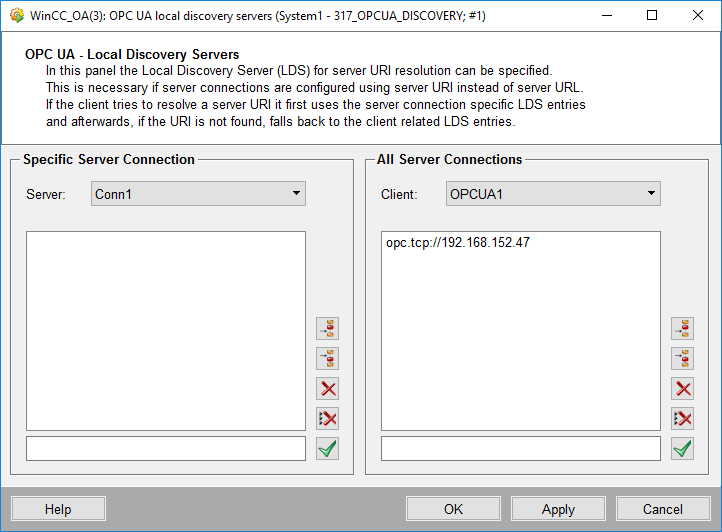This screenshot has height=532, width=722.
Task: Click insert icon with arrow below red item, All Server Connections
Action: coord(682,328)
